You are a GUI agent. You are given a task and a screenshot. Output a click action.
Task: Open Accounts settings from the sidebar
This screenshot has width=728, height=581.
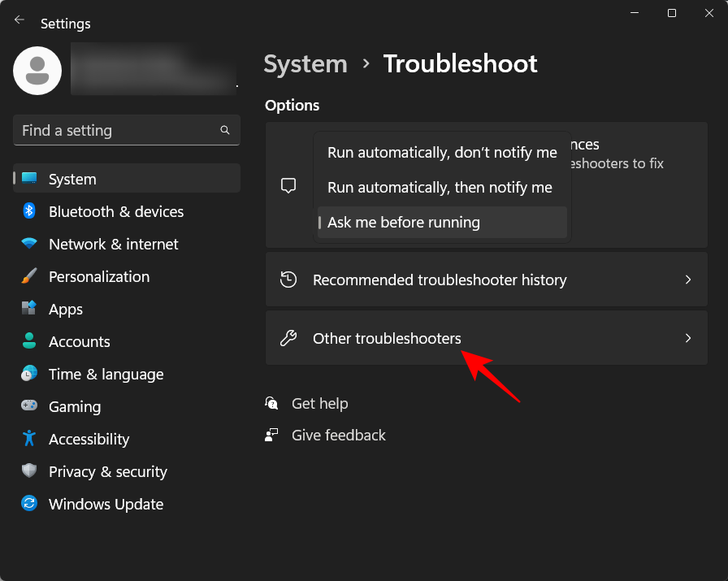30,341
